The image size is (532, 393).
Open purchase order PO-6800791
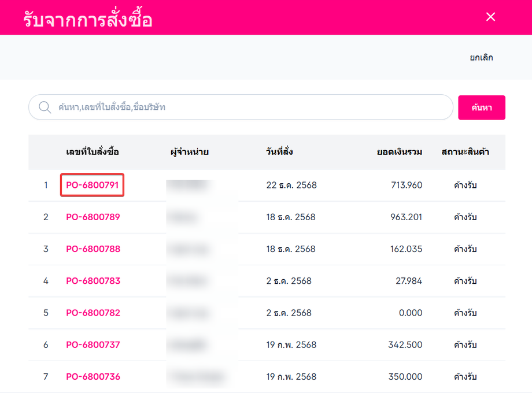pos(93,185)
